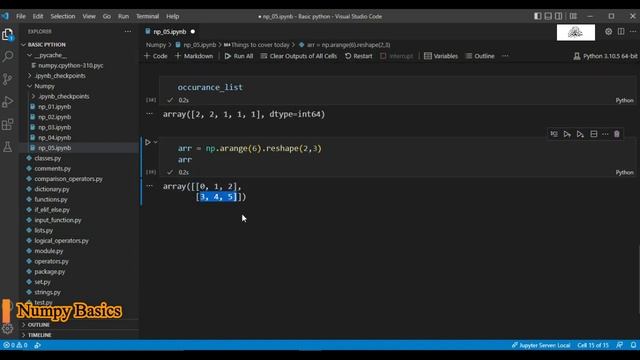Click Execute Cell and Below icon
Screen dimensions: 640x360
click(x=580, y=134)
